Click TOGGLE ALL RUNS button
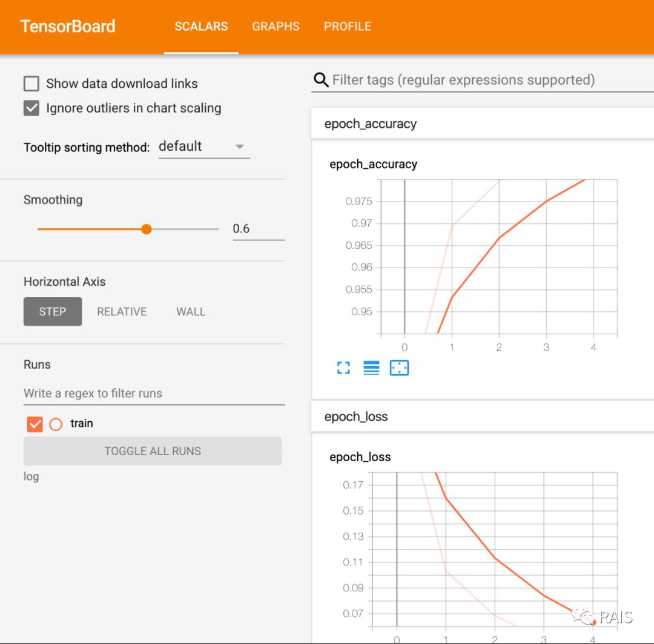 tap(152, 451)
